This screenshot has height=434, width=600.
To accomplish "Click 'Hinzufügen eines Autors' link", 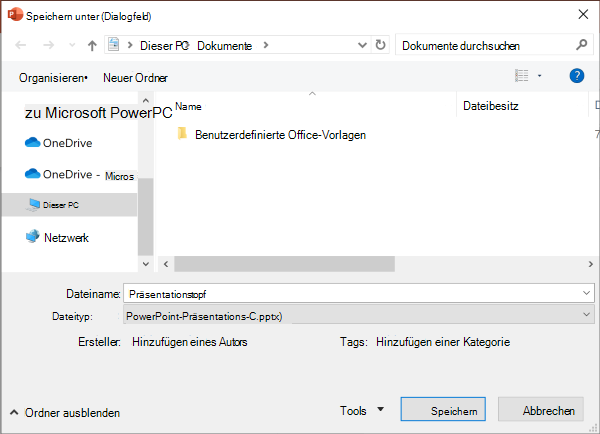I will click(x=190, y=342).
